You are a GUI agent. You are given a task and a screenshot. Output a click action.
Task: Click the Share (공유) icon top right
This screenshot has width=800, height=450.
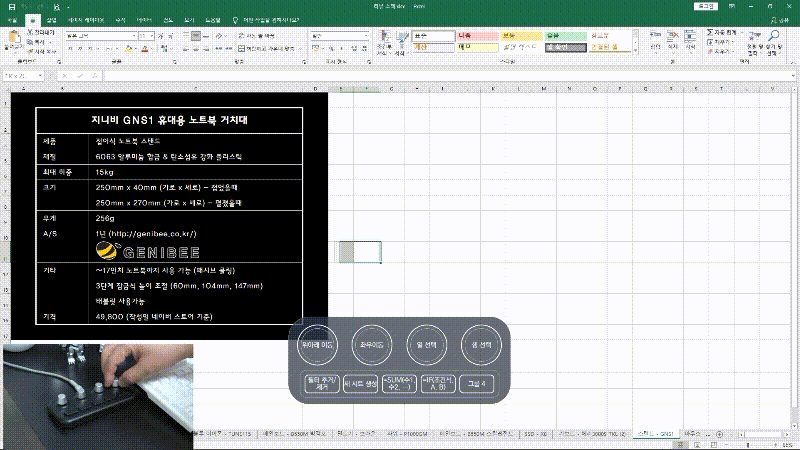pyautogui.click(x=780, y=20)
